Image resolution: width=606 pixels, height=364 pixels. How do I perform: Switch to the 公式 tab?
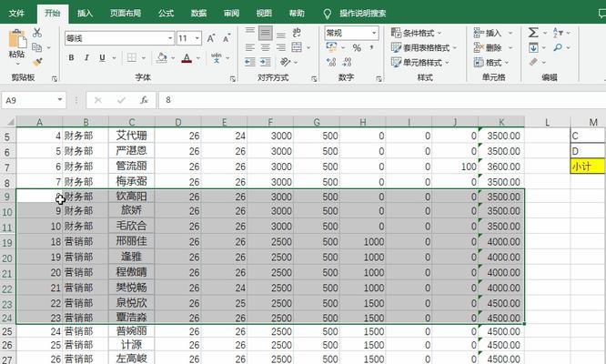click(166, 13)
